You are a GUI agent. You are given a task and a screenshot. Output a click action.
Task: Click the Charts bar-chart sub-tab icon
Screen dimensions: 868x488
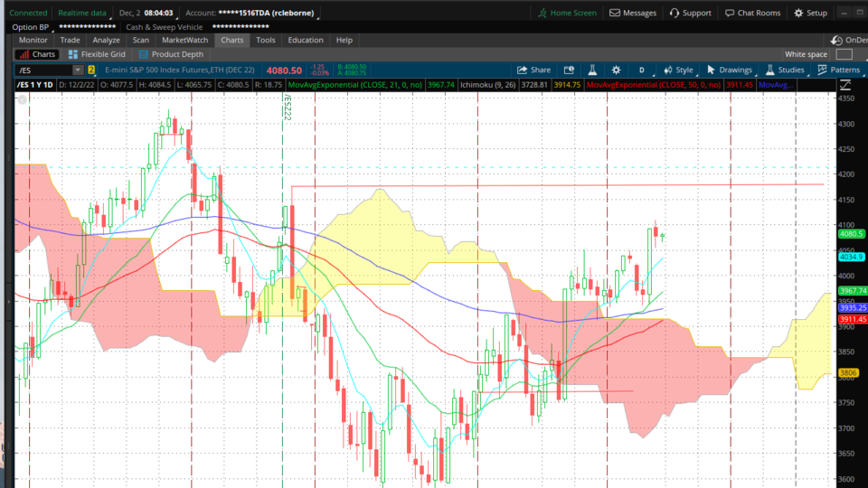[24, 54]
